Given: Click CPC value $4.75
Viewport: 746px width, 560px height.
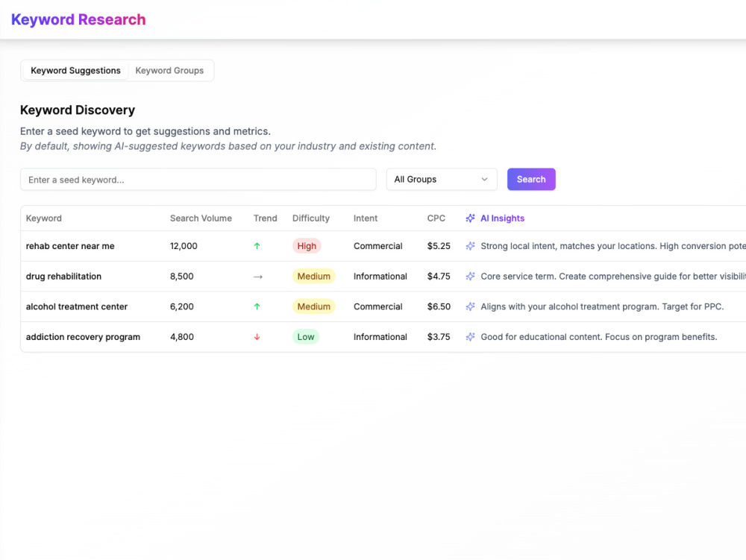Looking at the screenshot, I should [x=439, y=276].
